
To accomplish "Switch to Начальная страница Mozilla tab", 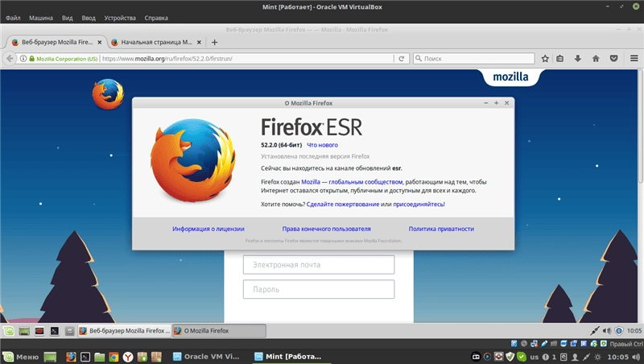I will click(x=156, y=42).
